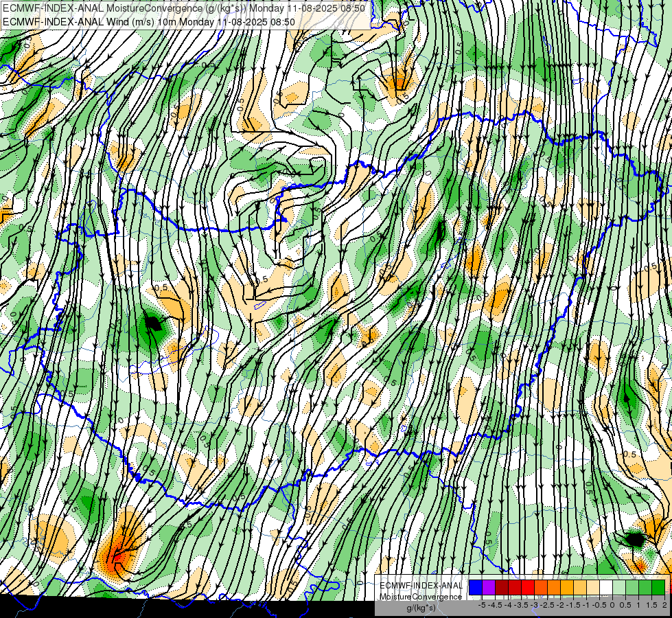Pick the legend swatch between -3.5 and -3
The image size is (672, 618).
(x=528, y=587)
